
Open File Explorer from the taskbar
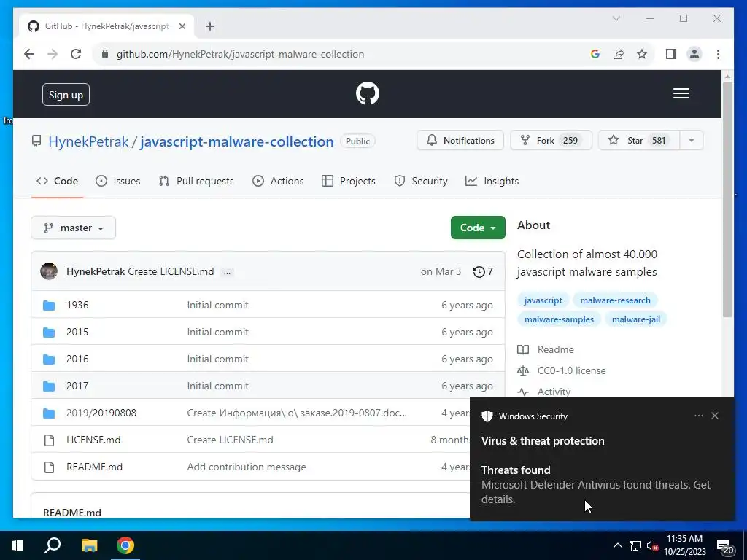pyautogui.click(x=89, y=545)
